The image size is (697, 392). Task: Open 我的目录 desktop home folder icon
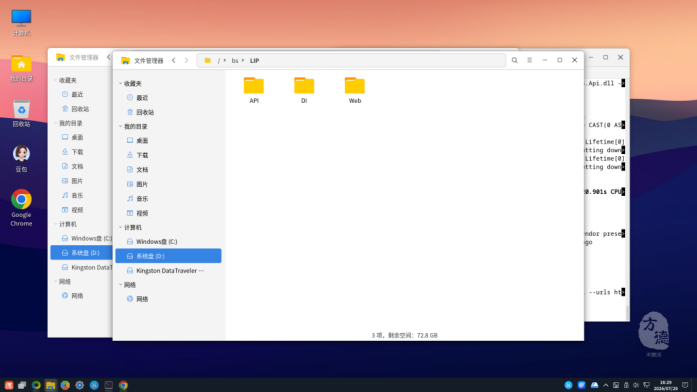click(21, 68)
